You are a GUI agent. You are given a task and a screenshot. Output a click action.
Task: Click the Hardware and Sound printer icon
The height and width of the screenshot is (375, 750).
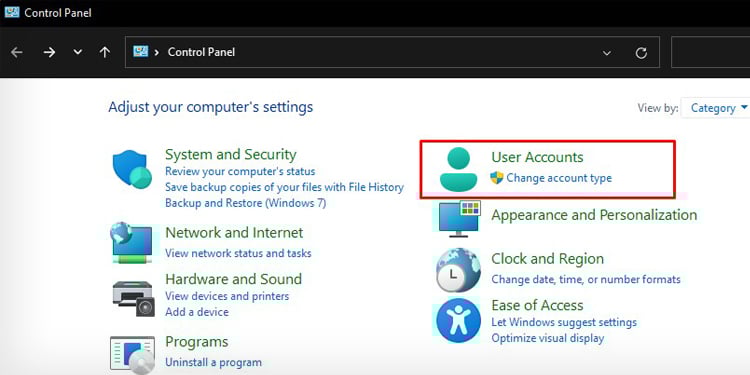[134, 298]
